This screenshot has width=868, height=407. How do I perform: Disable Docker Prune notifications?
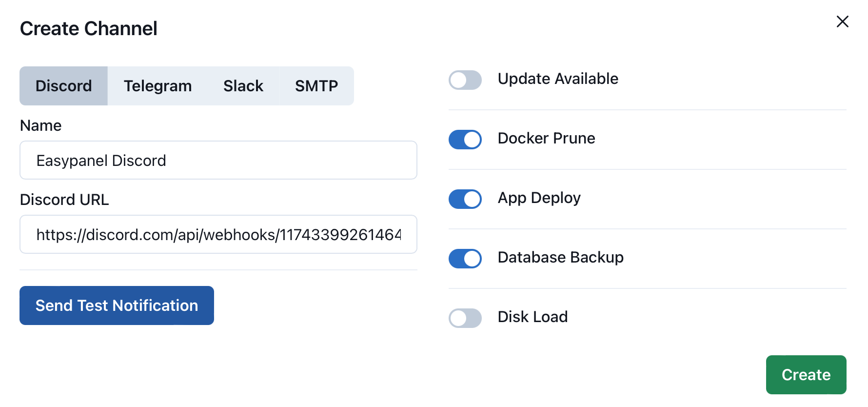pyautogui.click(x=465, y=140)
